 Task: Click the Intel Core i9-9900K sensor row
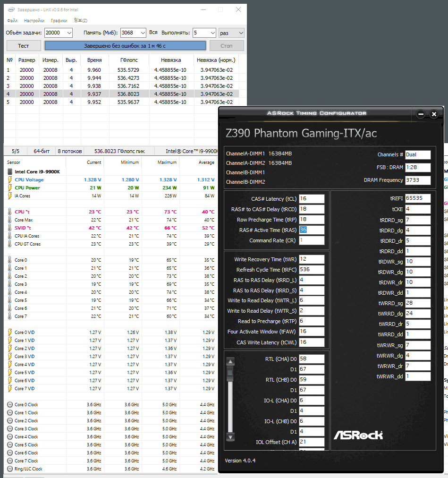pyautogui.click(x=111, y=171)
